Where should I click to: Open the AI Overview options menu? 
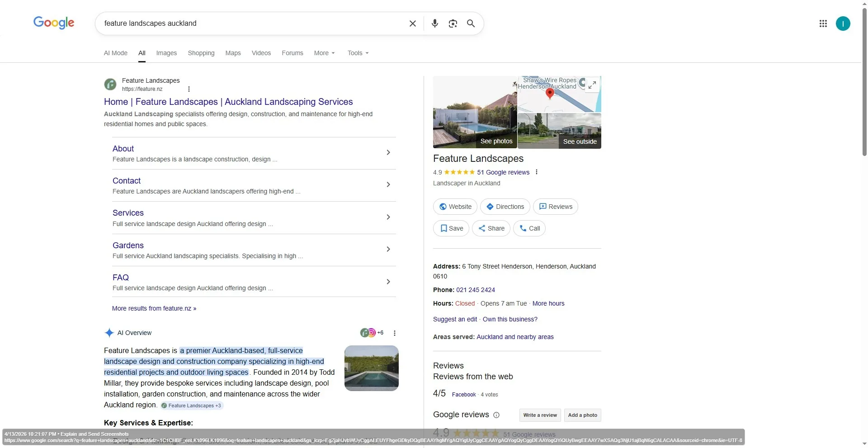[395, 333]
